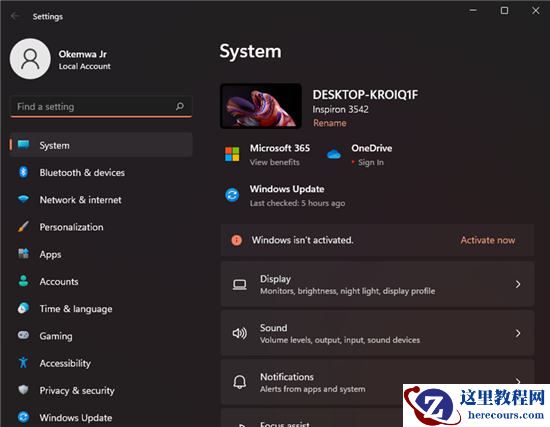The image size is (550, 427).
Task: Click the Windows Update circular arrows icon in main pane
Action: [232, 195]
